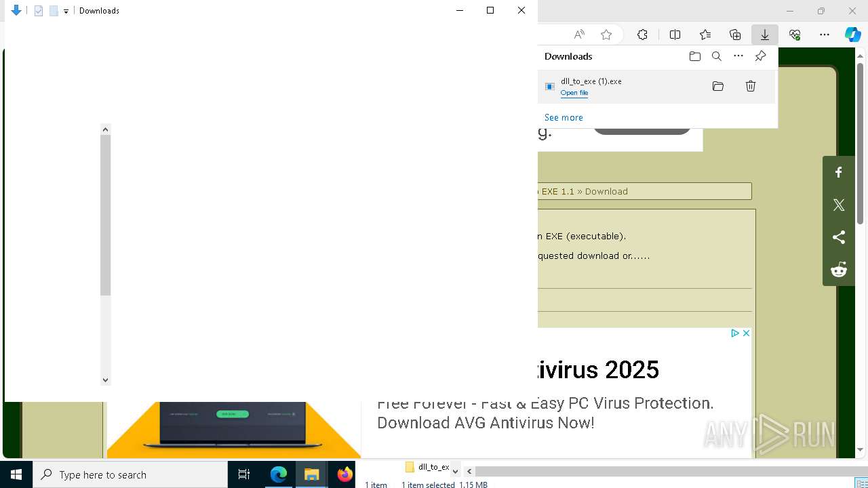Launch Copilot from Edge toolbar
The image size is (868, 488).
[852, 35]
